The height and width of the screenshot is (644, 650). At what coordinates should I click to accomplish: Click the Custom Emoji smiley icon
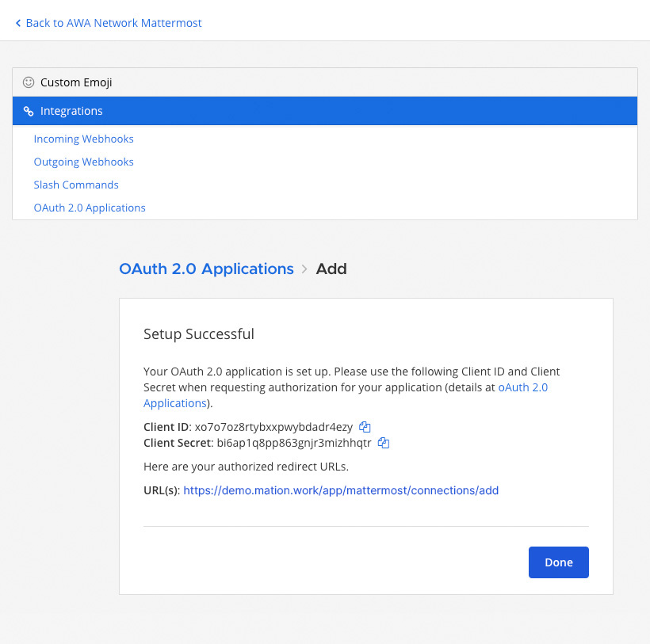click(x=29, y=82)
